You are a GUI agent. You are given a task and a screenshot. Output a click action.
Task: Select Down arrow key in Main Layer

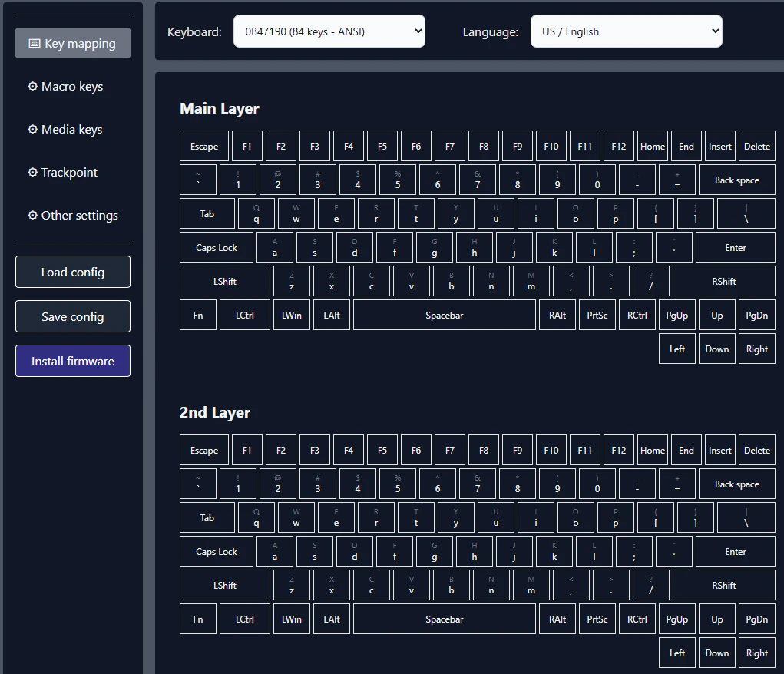[x=717, y=349]
